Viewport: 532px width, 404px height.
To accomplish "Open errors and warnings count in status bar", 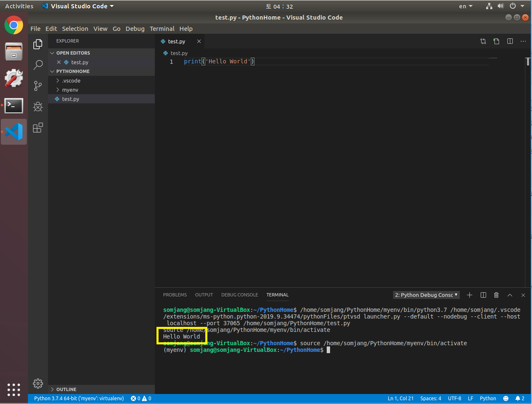I will (x=141, y=399).
